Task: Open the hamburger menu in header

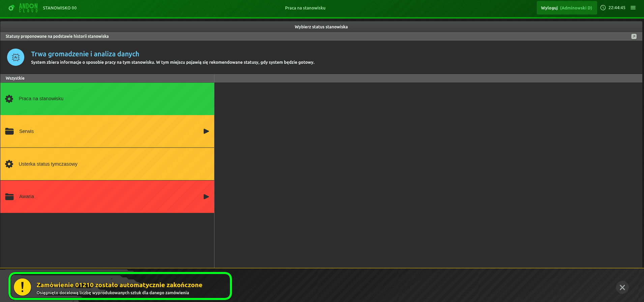Action: tap(633, 8)
